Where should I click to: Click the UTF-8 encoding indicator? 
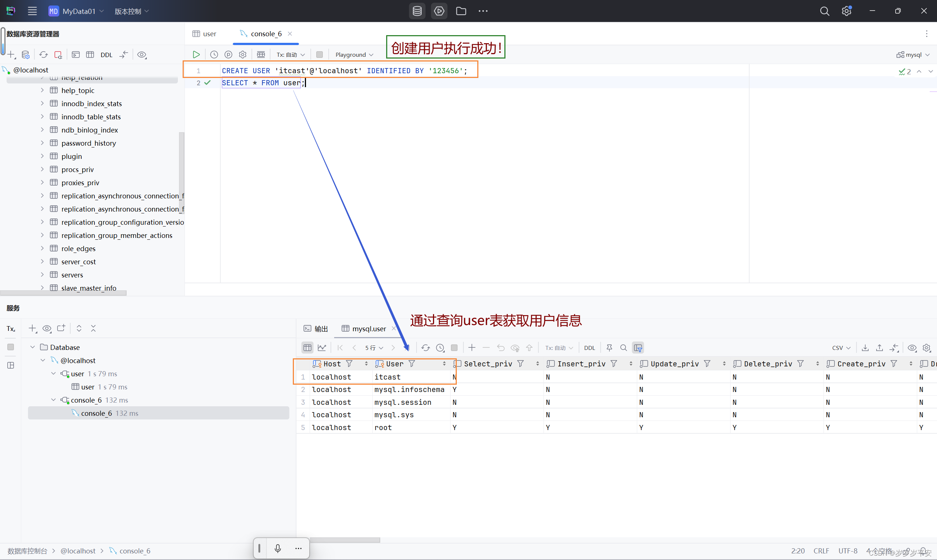848,551
